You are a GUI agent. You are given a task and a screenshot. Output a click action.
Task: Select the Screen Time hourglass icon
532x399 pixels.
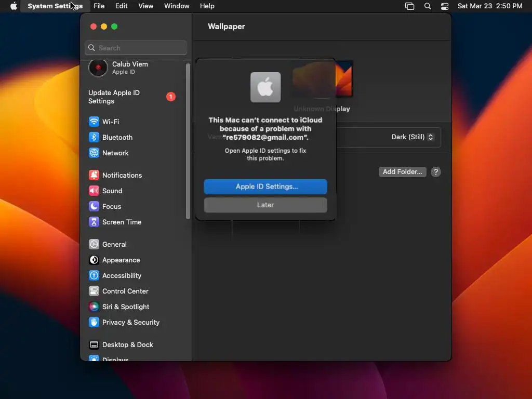coord(94,222)
